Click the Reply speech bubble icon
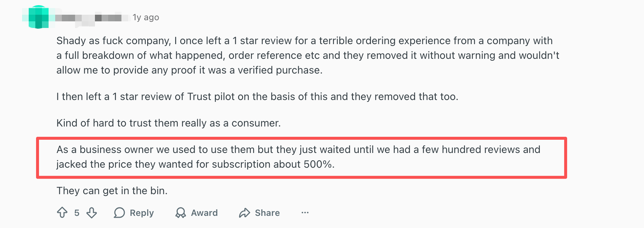This screenshot has width=644, height=228. (x=120, y=213)
